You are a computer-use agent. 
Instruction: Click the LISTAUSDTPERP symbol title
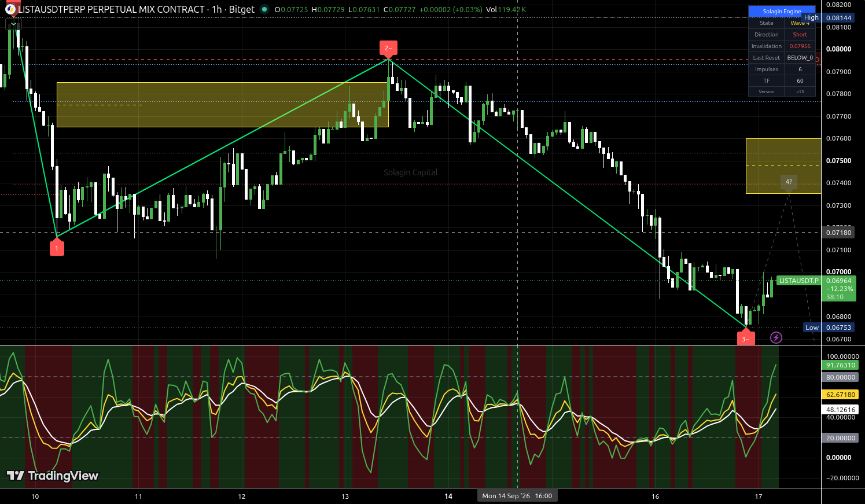[x=111, y=9]
